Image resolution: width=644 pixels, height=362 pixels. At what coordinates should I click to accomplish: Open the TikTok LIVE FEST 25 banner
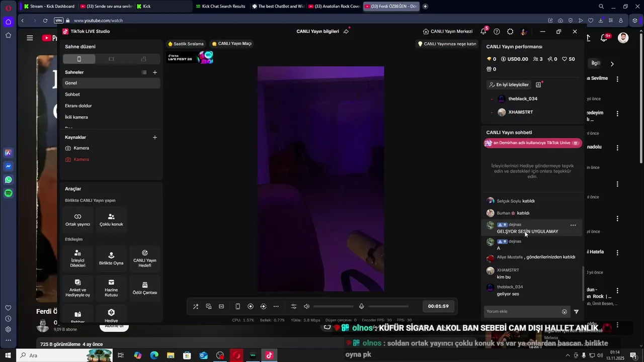(190, 58)
